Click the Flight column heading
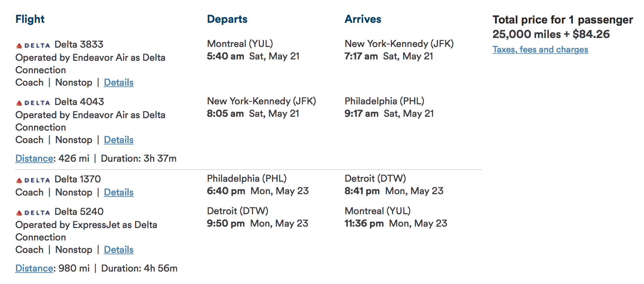644x284 pixels. (x=30, y=19)
